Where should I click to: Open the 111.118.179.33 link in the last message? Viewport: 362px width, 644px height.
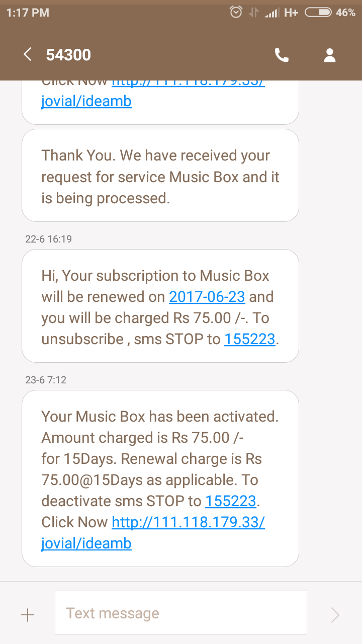[188, 522]
